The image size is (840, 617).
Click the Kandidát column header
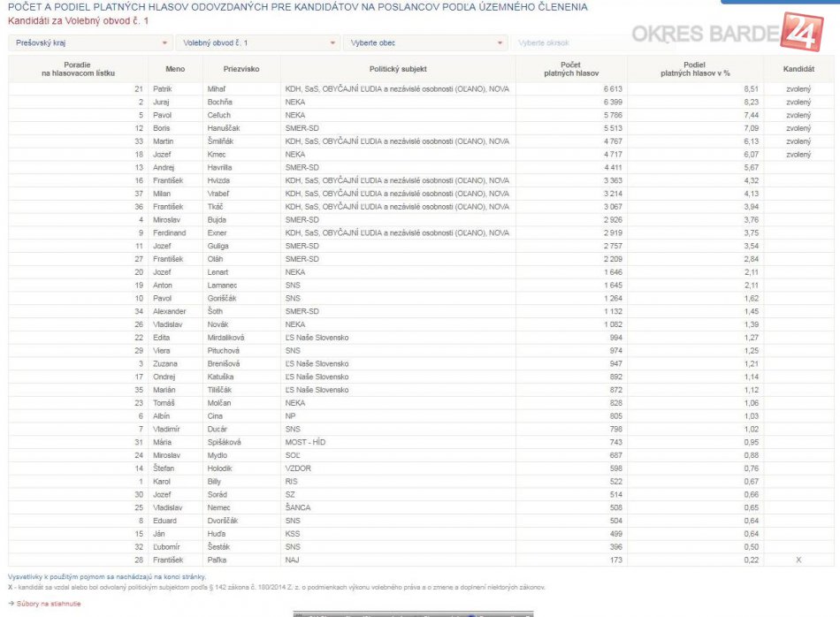[798, 69]
